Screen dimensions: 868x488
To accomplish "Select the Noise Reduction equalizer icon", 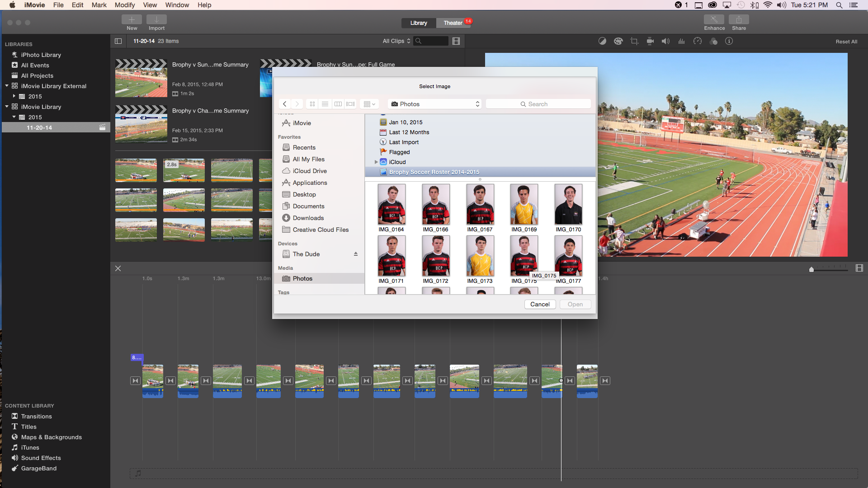I will [x=682, y=41].
